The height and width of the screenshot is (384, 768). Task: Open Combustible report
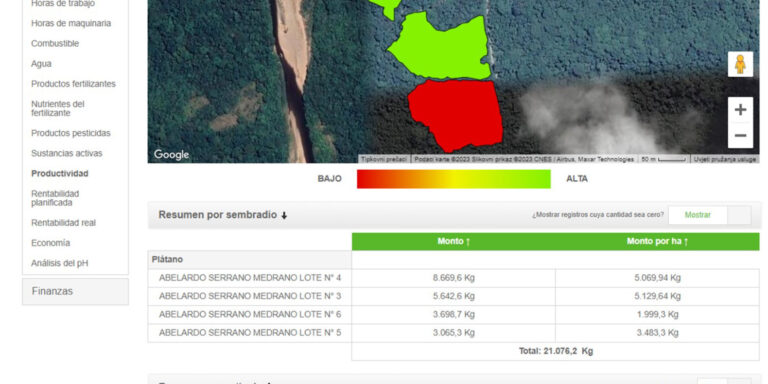[55, 44]
